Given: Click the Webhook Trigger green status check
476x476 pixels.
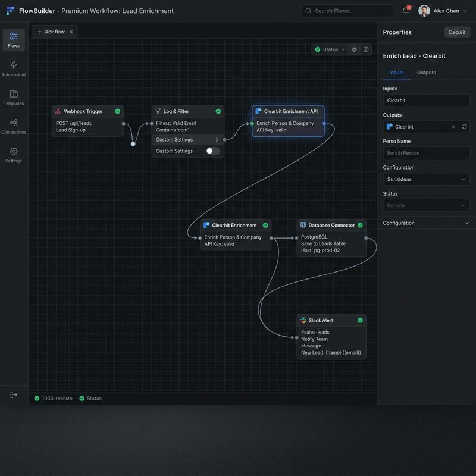Looking at the screenshot, I should point(117,111).
